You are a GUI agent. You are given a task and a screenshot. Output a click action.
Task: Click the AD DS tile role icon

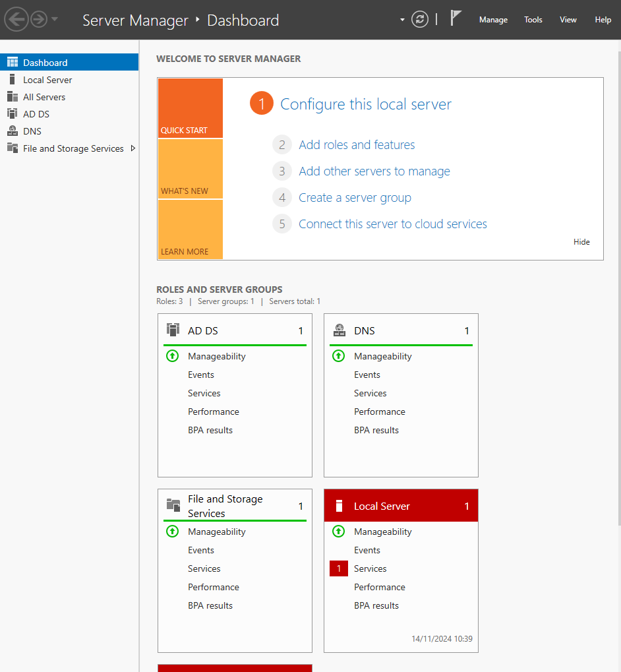click(173, 330)
